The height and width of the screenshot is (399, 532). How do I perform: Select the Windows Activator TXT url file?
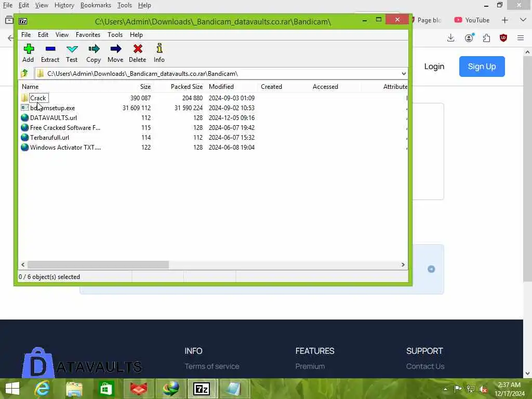click(x=65, y=147)
